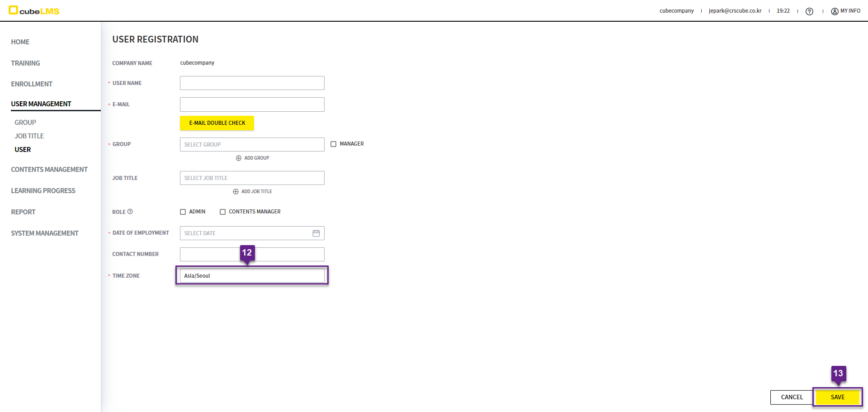Open the calendar icon for employment date
The image size is (868, 412).
coord(316,233)
